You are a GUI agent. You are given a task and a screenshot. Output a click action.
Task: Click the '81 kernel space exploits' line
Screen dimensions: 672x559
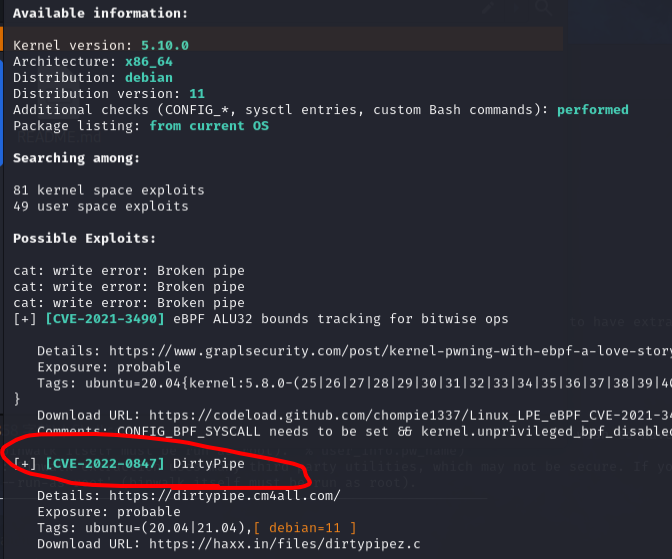(109, 190)
